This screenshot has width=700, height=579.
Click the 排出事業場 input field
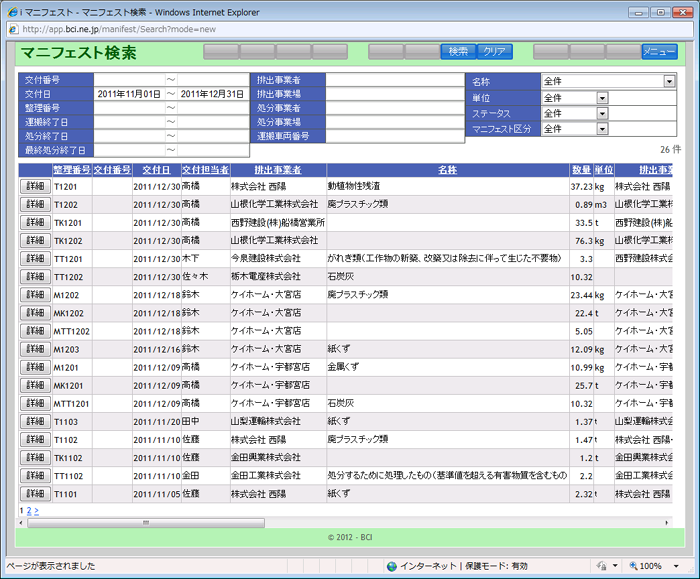pos(395,94)
